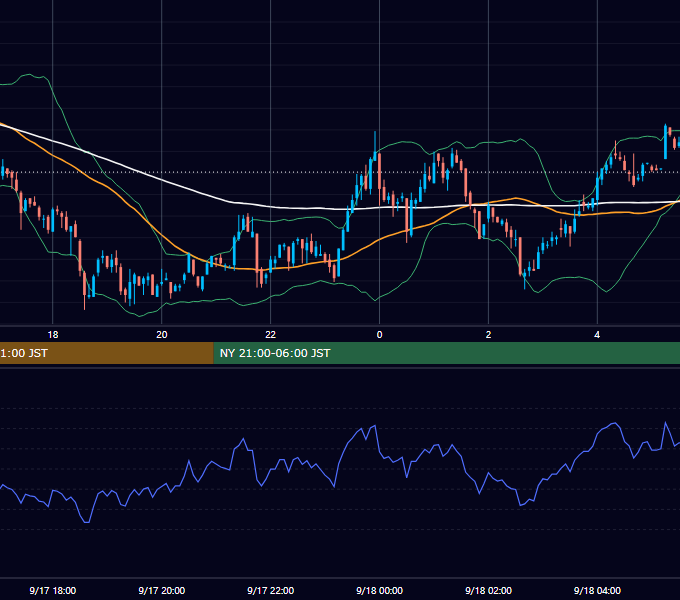Click the 9/18 02:00 date label
The image size is (680, 600).
(488, 590)
